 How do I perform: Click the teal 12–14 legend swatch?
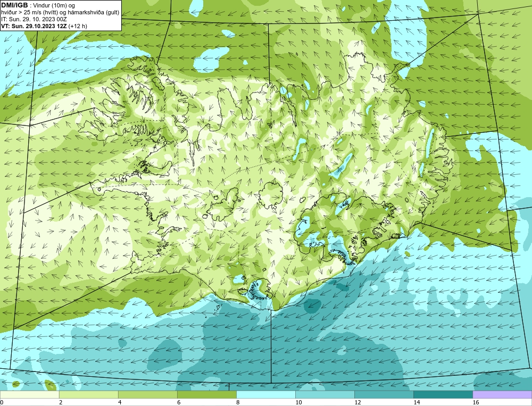click(384, 394)
